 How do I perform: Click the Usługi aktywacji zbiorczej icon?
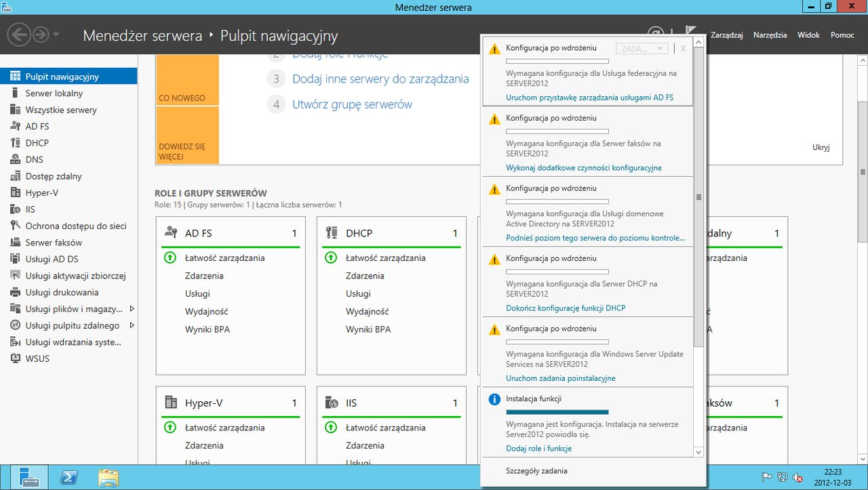click(x=15, y=276)
